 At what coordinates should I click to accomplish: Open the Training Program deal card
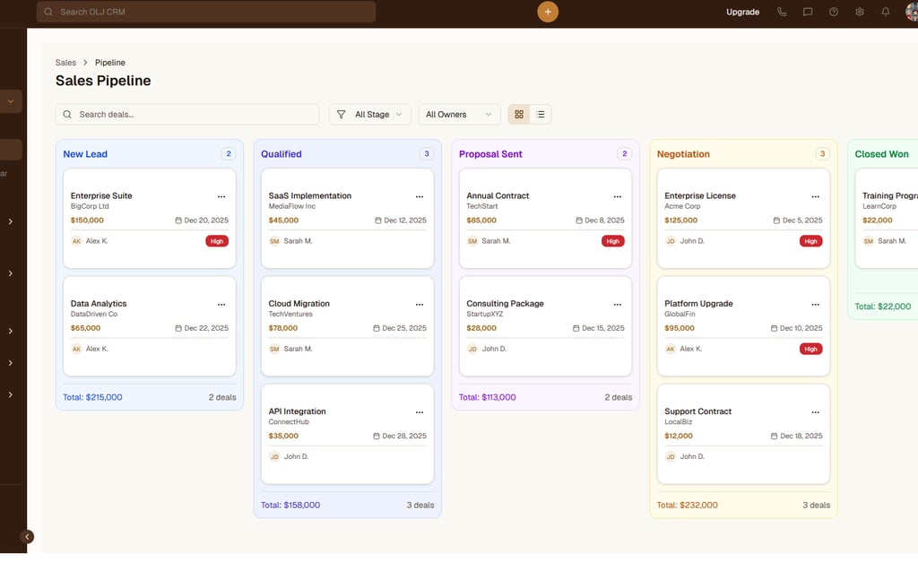887,218
